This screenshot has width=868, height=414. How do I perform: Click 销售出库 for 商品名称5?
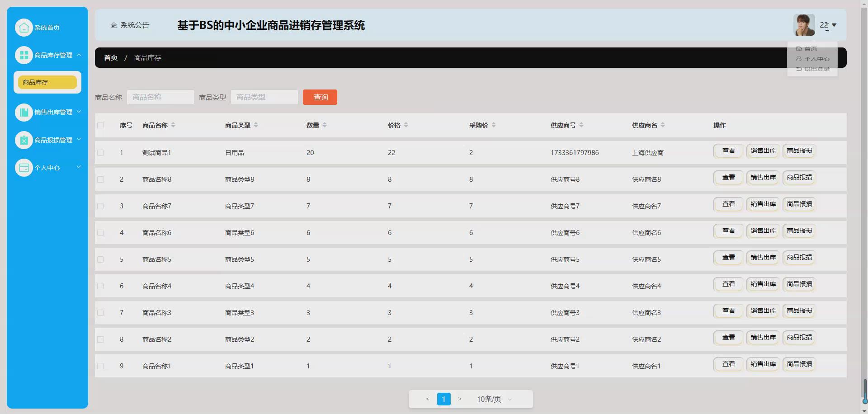click(763, 258)
